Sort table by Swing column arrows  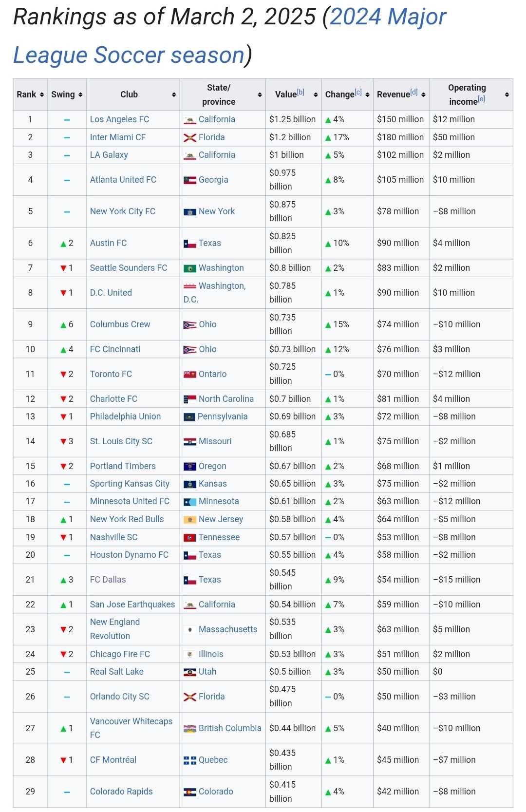(80, 94)
